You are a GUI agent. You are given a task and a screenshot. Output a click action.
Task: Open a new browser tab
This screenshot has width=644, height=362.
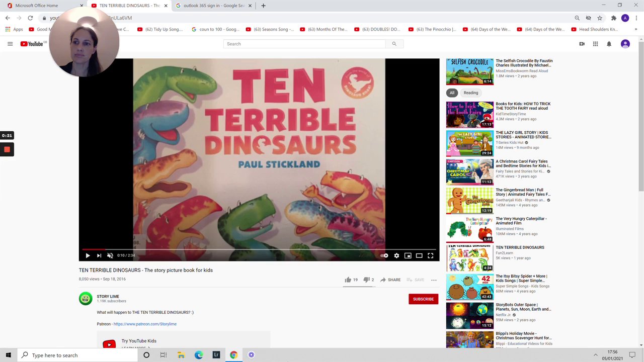point(263,6)
